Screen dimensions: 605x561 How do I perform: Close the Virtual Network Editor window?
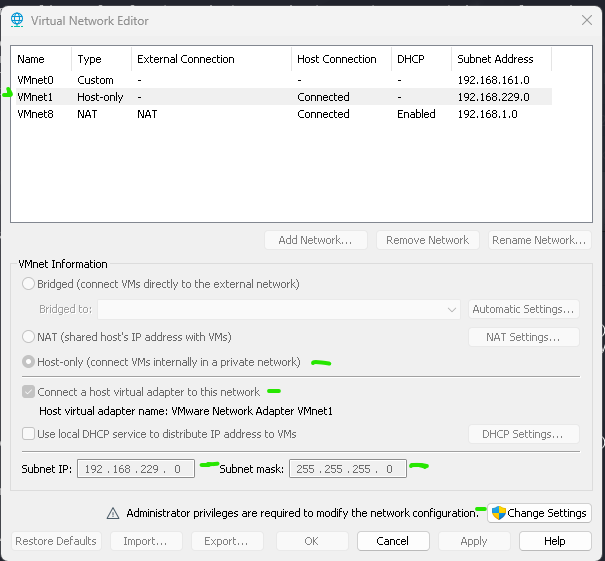click(587, 20)
